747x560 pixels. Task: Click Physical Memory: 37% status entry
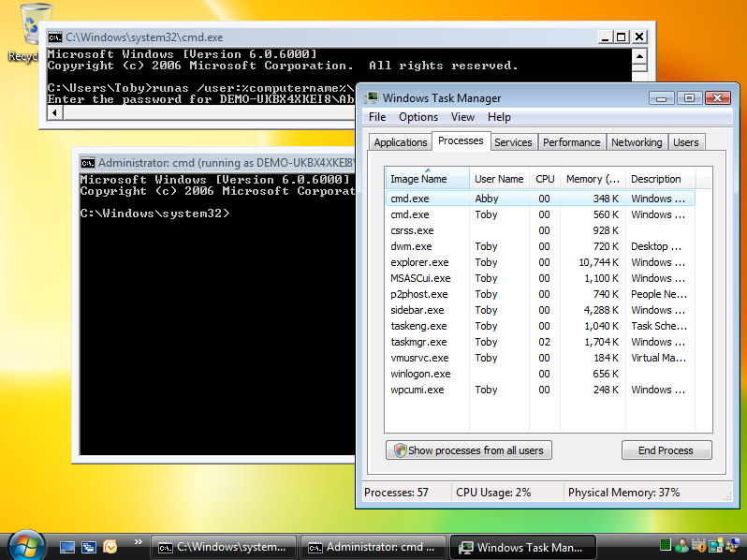pyautogui.click(x=623, y=493)
